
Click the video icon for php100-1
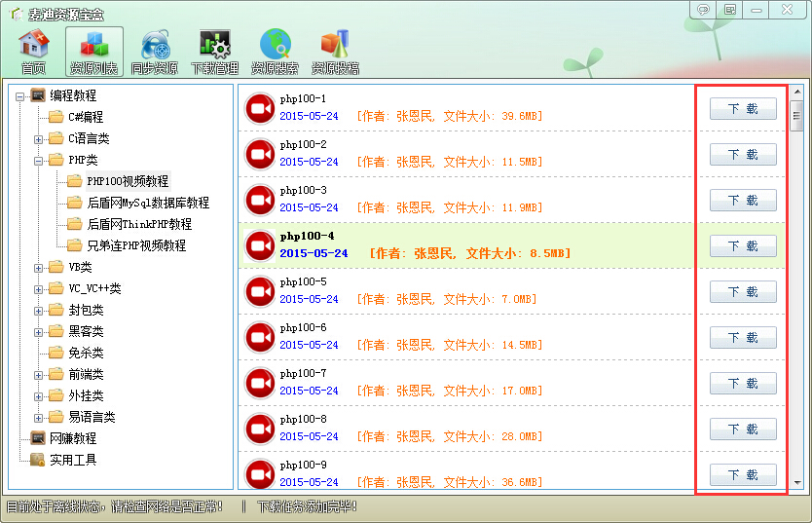[259, 108]
